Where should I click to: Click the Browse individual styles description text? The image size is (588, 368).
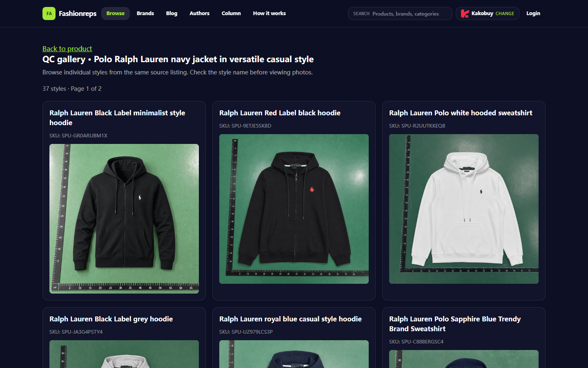click(178, 72)
